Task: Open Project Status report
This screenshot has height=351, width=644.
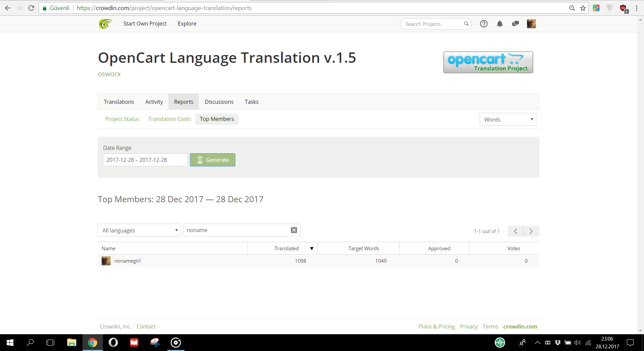Action: (x=122, y=119)
